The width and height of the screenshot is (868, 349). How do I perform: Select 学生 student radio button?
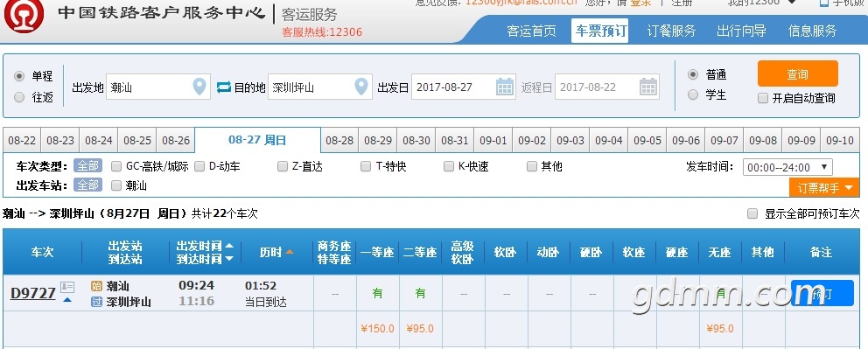tap(692, 95)
